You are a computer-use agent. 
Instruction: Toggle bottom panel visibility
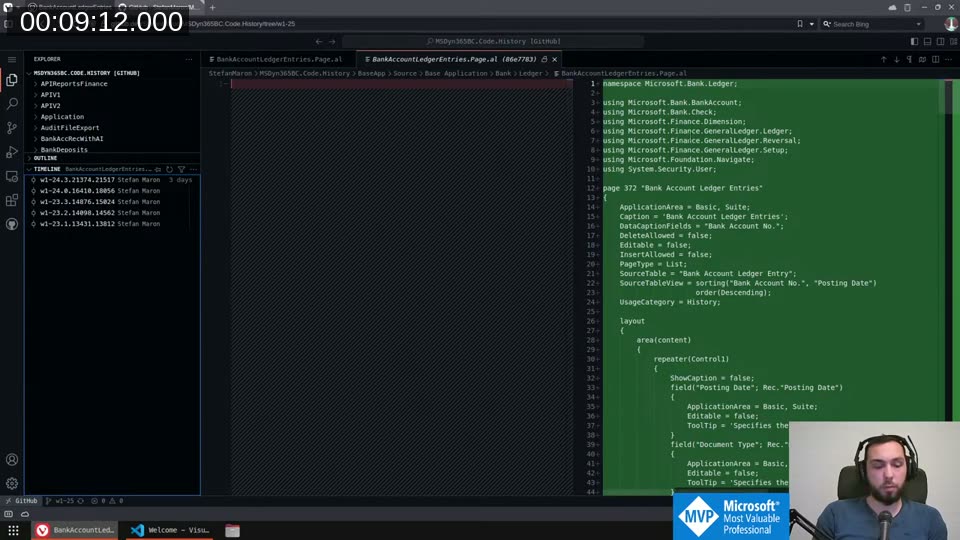928,41
